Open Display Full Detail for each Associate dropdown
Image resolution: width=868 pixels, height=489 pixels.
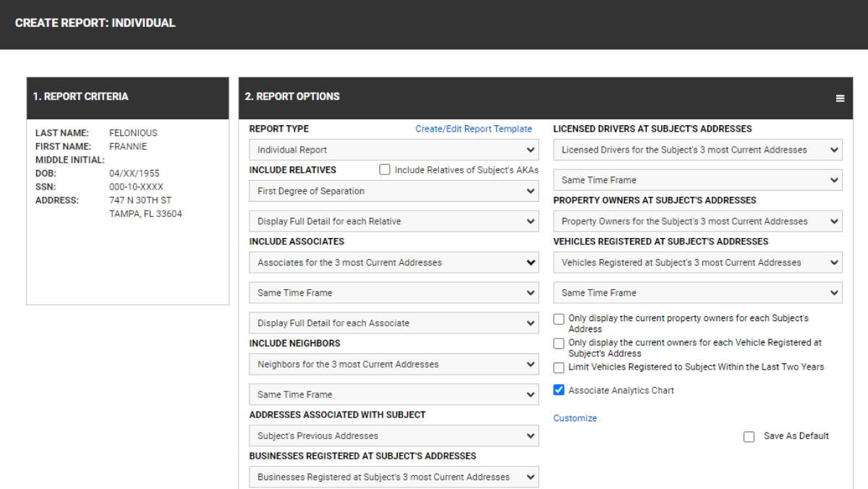tap(393, 323)
